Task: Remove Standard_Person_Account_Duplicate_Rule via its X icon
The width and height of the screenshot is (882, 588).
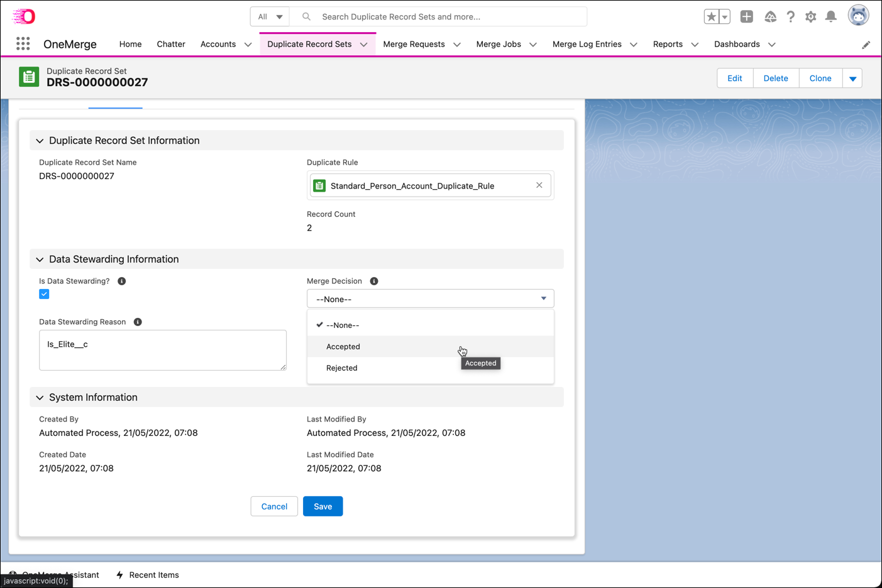Action: tap(539, 185)
